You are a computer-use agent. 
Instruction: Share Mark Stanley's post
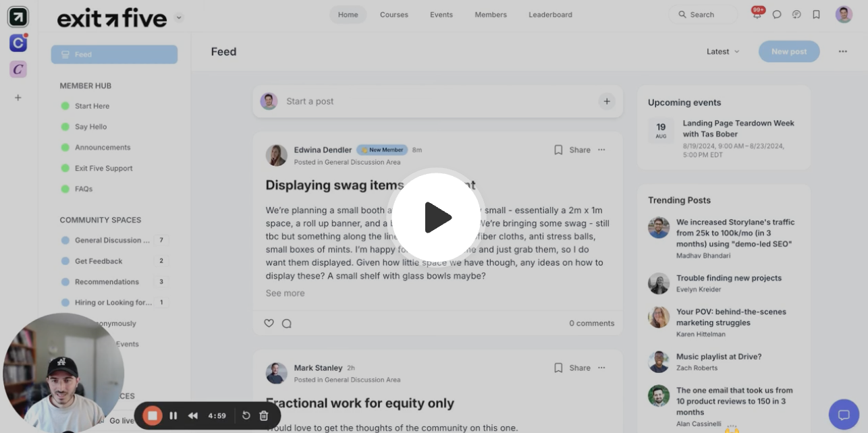tap(580, 368)
